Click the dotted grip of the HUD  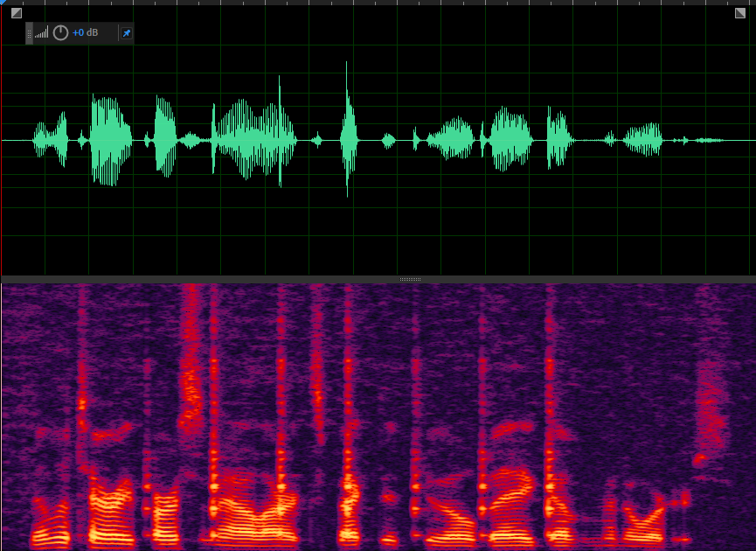pos(29,33)
